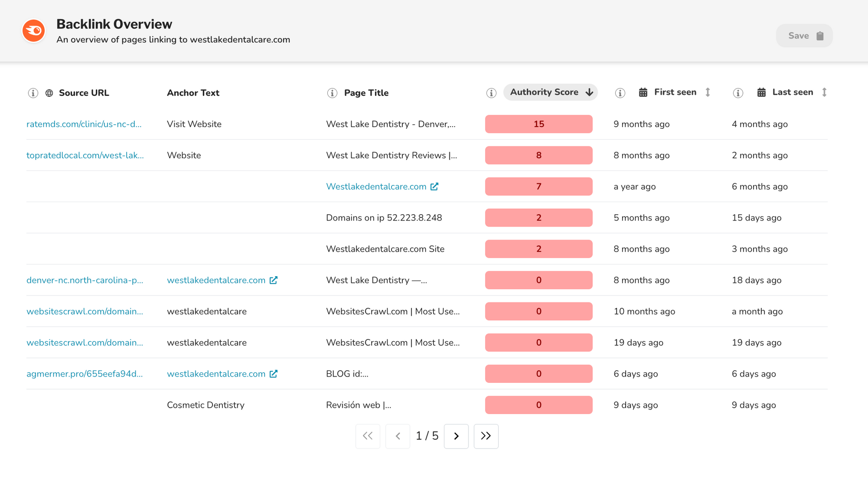Open denver-nc.north-carolina source link
Screen dimensions: 868x490
85,280
